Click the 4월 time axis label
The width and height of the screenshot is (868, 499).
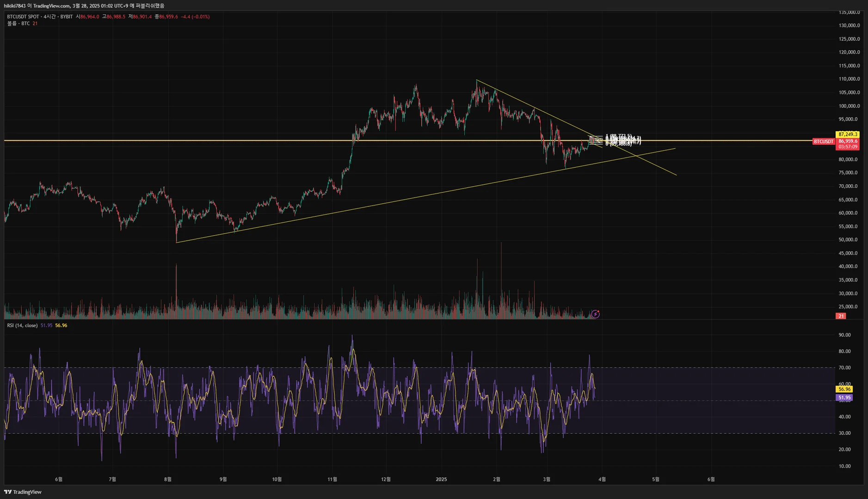point(602,479)
